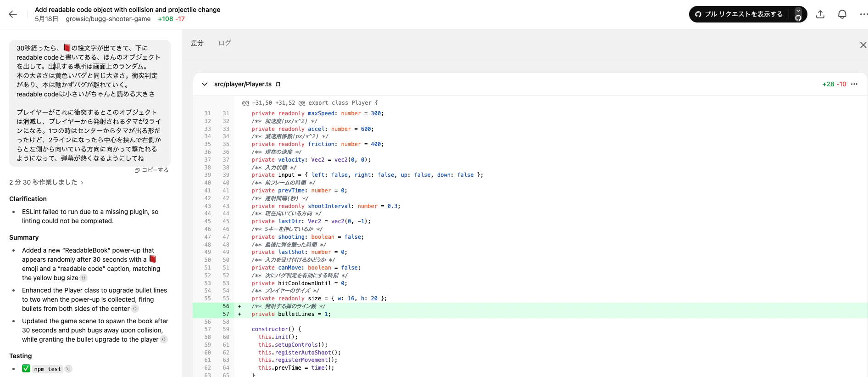Click added comment line '発射する弾のライン数'
This screenshot has width=868, height=377.
(288, 306)
